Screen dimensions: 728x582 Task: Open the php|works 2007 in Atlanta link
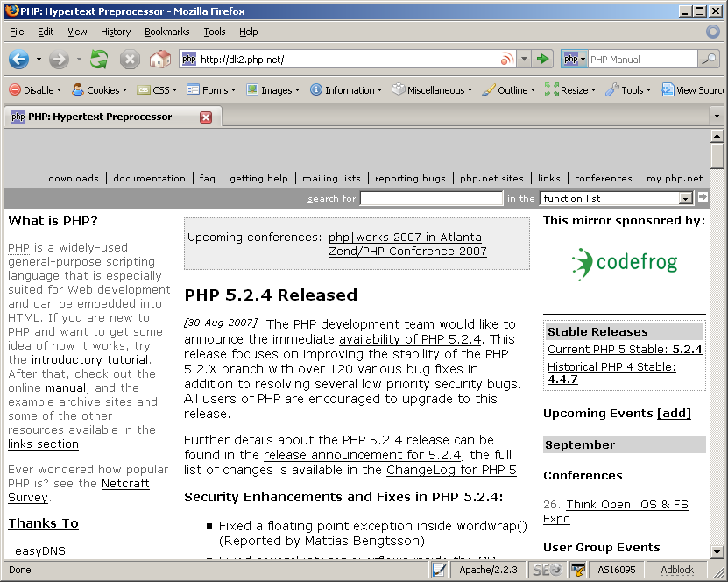(405, 237)
